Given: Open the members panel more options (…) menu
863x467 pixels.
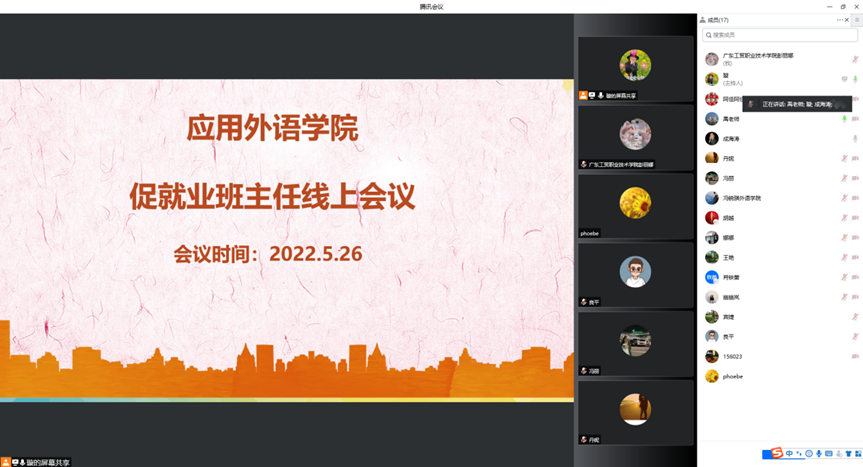Looking at the screenshot, I should [x=841, y=20].
